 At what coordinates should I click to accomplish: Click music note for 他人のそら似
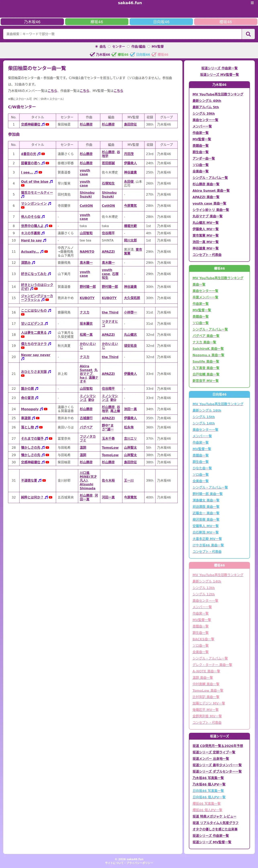pyautogui.click(x=43, y=217)
